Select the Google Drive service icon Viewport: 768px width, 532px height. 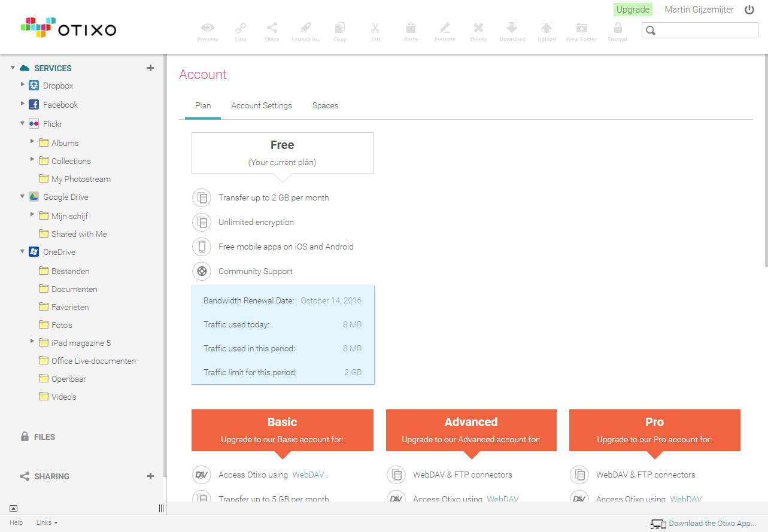34,197
